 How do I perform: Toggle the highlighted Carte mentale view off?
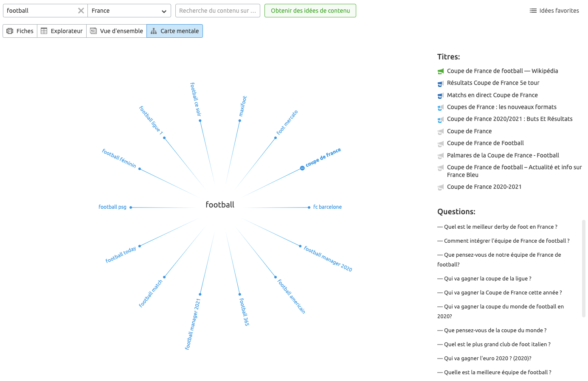[174, 31]
